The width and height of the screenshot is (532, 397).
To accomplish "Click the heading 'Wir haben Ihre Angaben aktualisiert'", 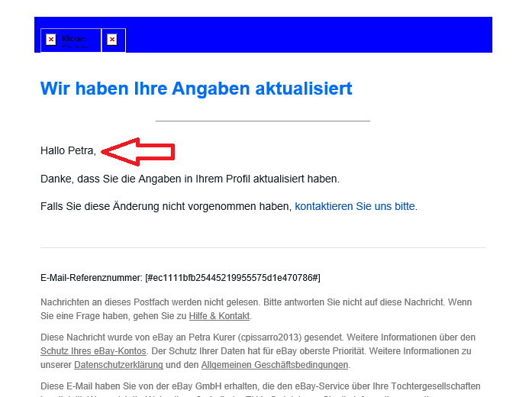I will tap(196, 89).
